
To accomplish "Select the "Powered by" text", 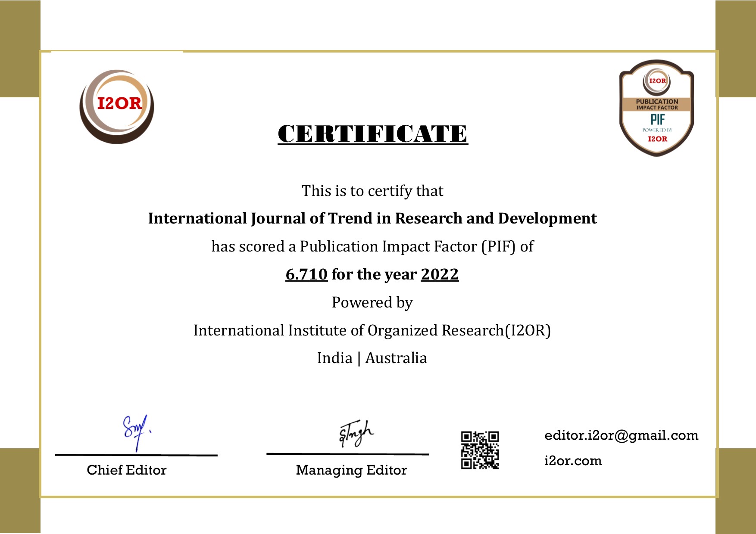I will point(372,302).
